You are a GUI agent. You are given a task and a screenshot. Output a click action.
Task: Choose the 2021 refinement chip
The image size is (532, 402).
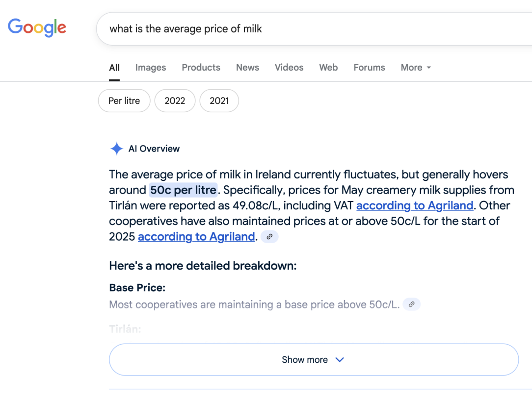click(x=219, y=101)
